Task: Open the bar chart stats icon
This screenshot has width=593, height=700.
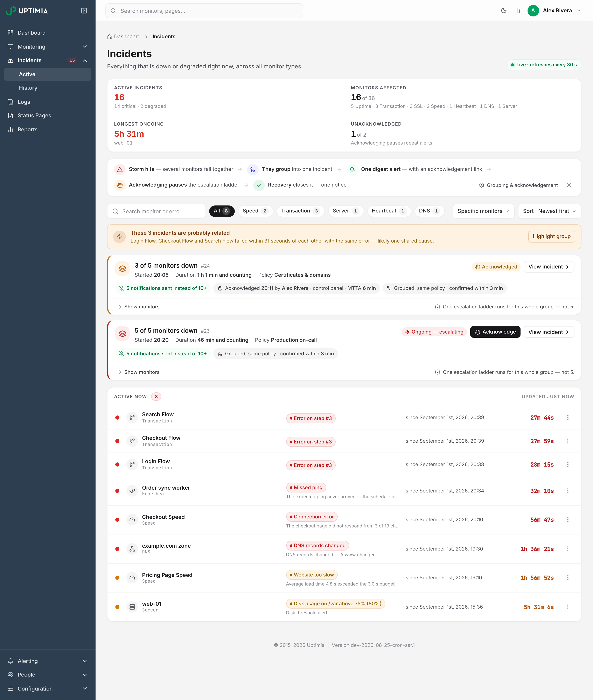Action: [x=518, y=11]
